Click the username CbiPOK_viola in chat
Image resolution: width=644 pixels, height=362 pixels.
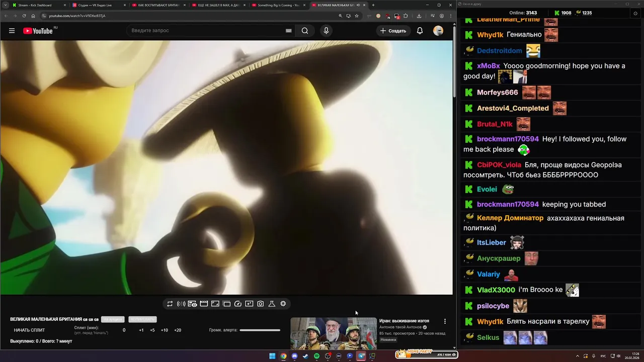[499, 165]
